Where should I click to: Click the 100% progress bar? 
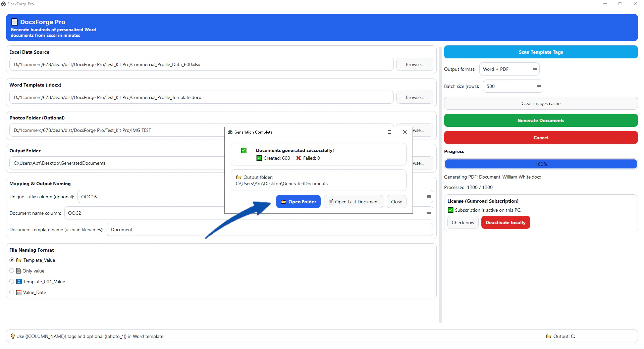[541, 164]
